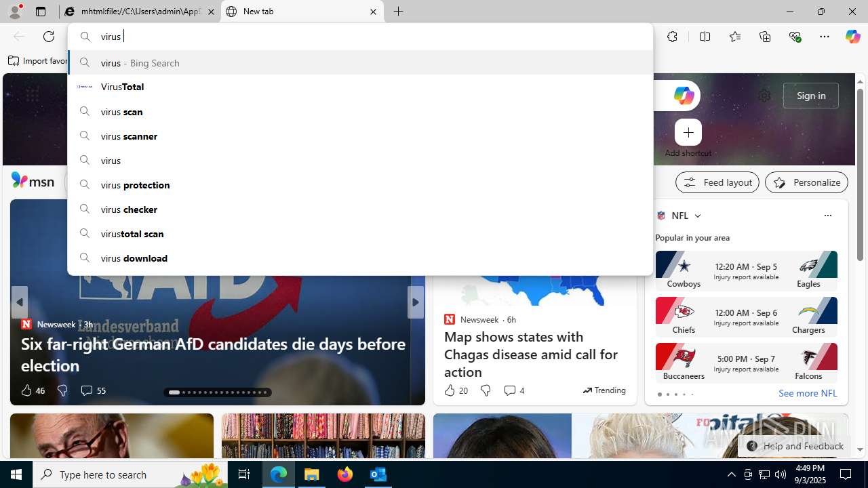Click See more NFL link

(808, 393)
